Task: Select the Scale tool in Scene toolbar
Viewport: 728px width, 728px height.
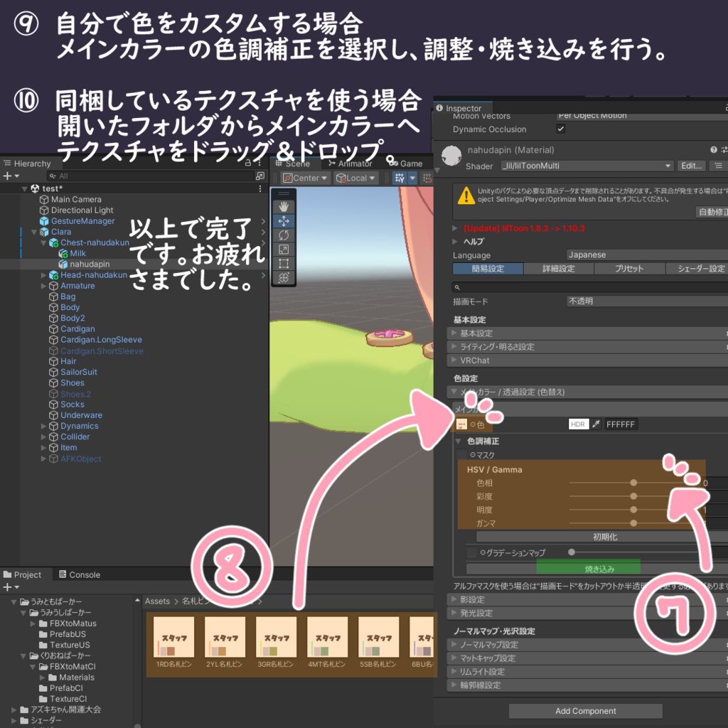Action: [x=284, y=248]
